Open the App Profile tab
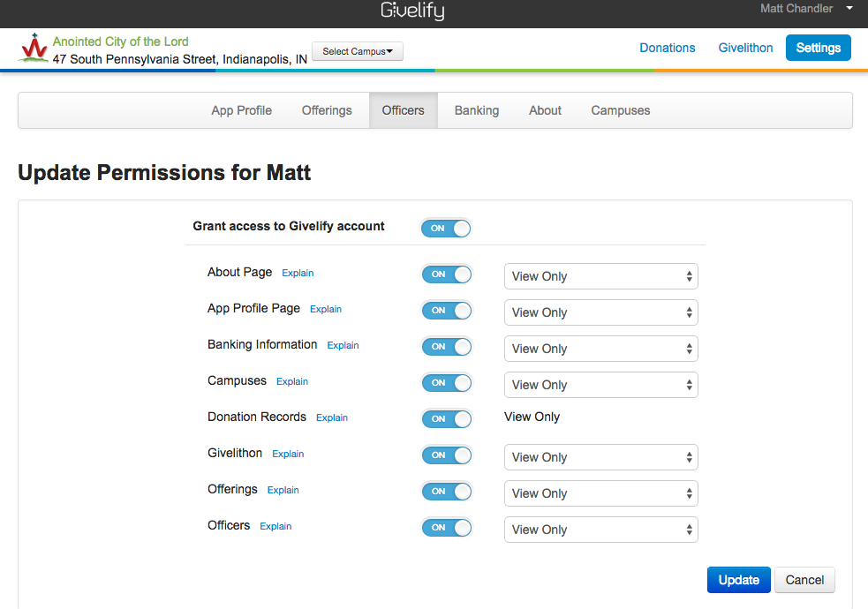The height and width of the screenshot is (609, 868). tap(241, 110)
